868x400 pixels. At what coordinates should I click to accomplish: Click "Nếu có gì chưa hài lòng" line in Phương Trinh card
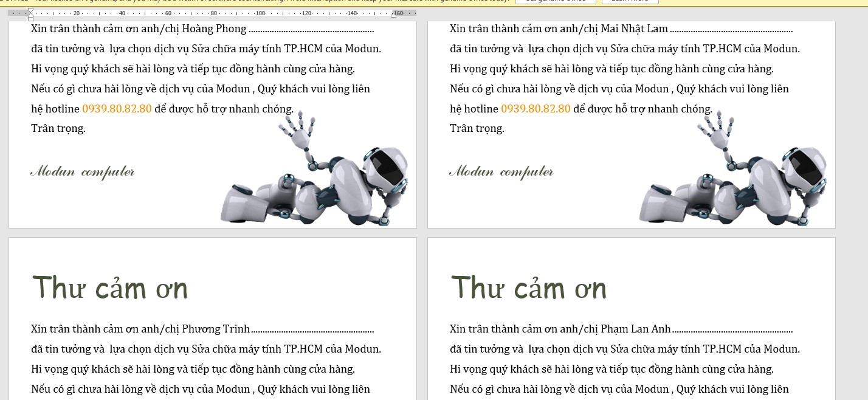pos(201,389)
